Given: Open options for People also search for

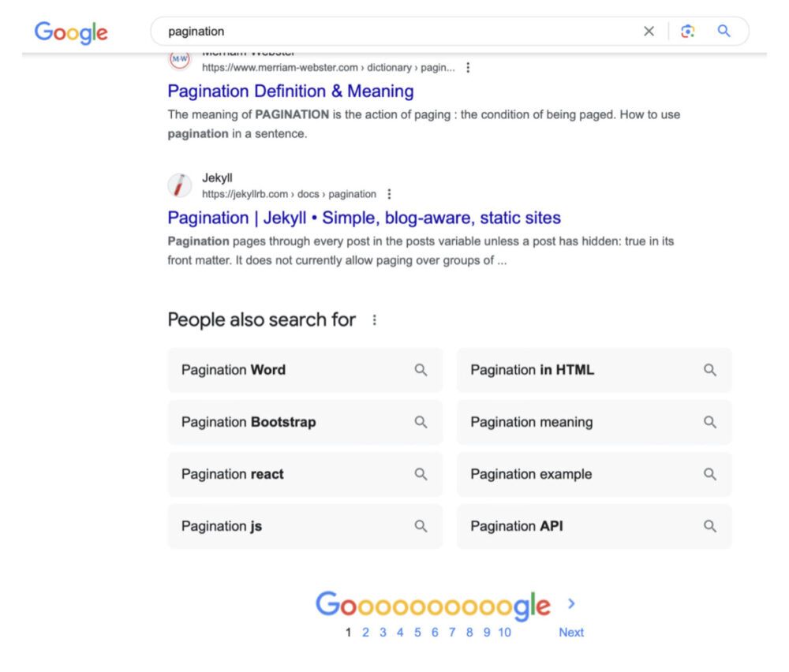Looking at the screenshot, I should pos(375,320).
